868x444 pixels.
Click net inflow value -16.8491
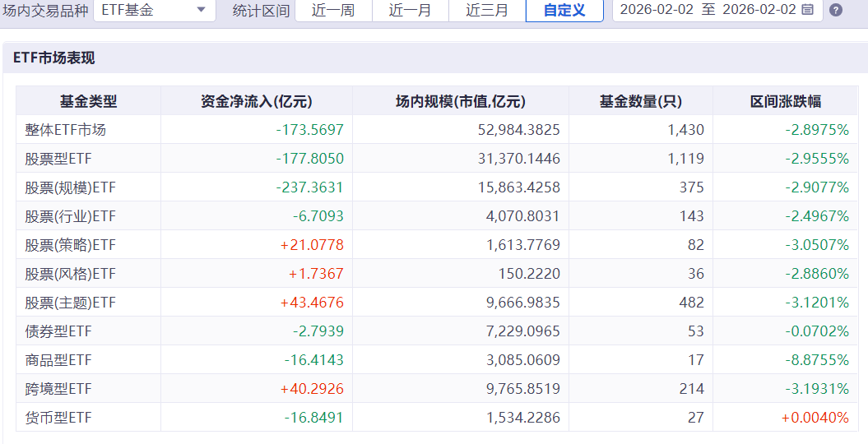point(314,418)
